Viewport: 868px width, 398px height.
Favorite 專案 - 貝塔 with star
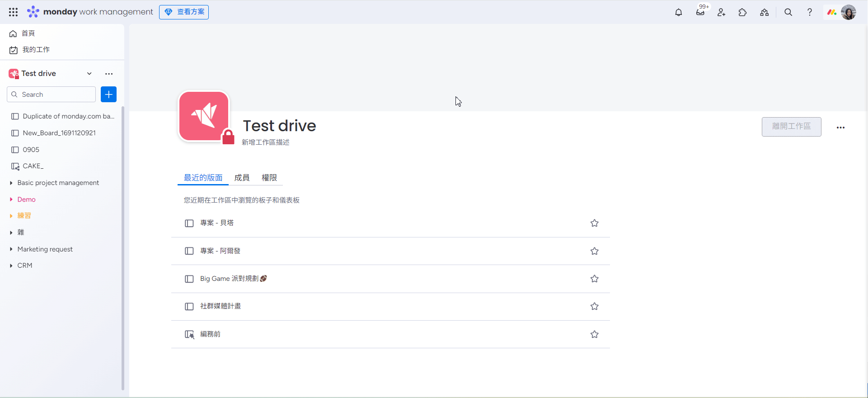pyautogui.click(x=594, y=223)
